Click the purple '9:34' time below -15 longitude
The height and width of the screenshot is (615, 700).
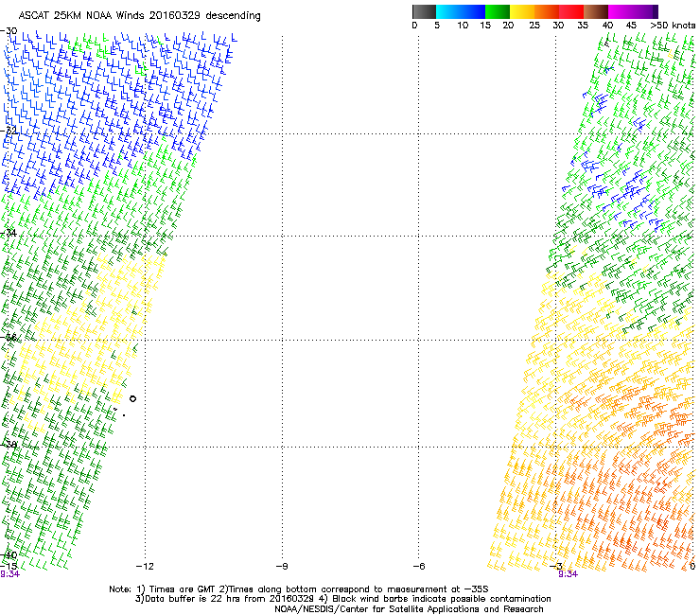tap(9, 574)
